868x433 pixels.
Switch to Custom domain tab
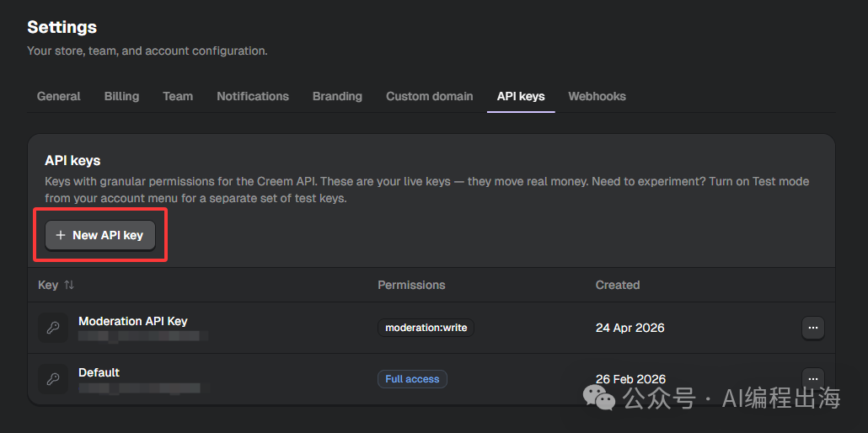430,96
